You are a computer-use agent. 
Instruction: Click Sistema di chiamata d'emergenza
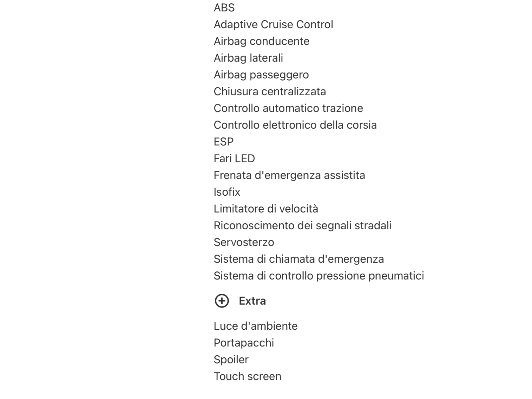299,259
